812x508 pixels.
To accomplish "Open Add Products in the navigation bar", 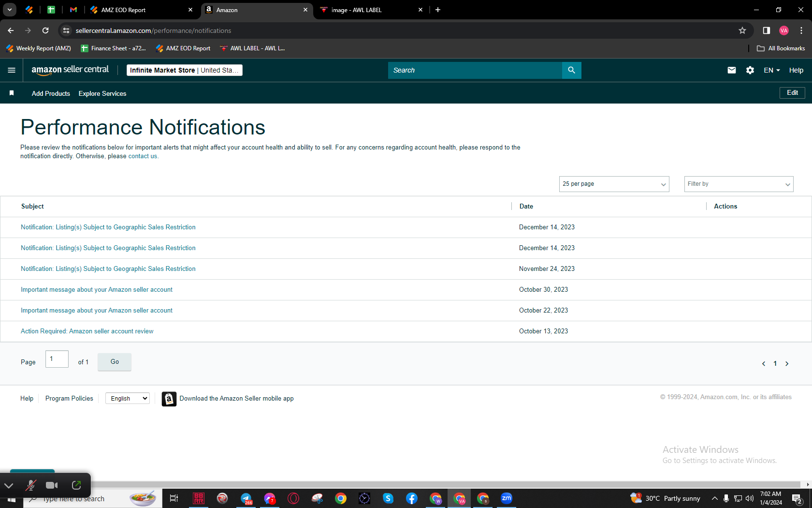I will point(51,93).
